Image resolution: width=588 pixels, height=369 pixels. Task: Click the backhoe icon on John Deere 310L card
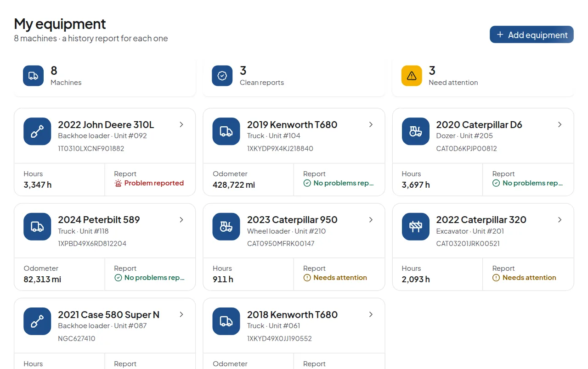click(x=37, y=132)
